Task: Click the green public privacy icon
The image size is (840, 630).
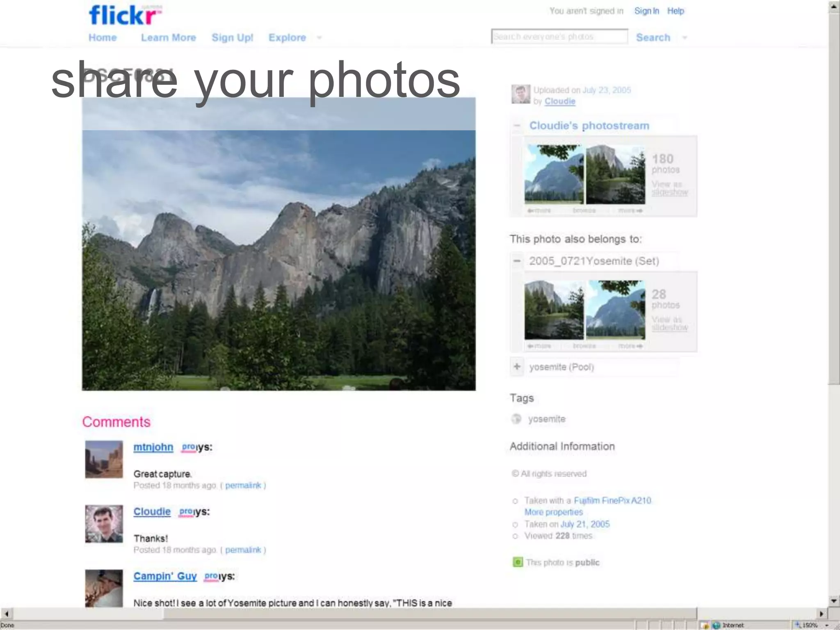Action: coord(518,562)
